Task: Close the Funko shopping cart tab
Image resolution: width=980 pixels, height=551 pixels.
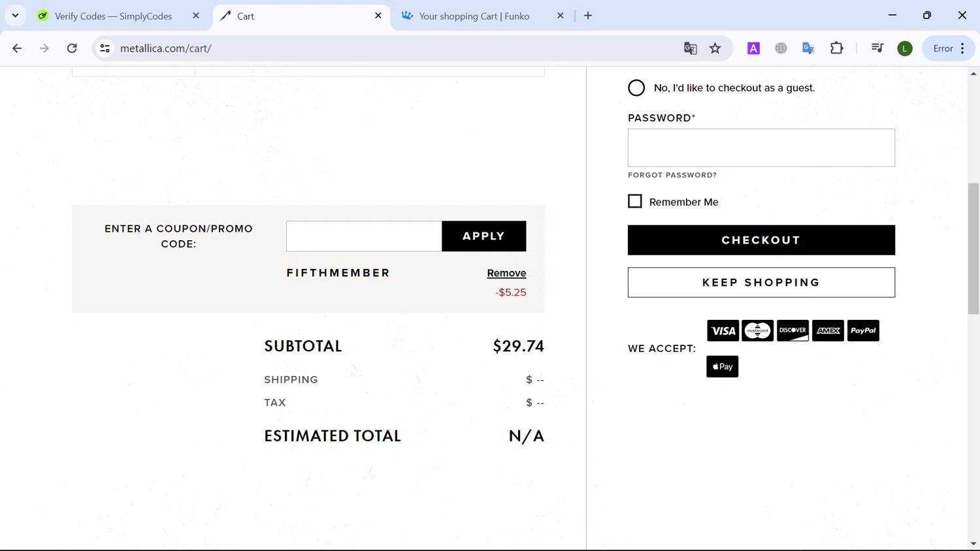Action: tap(560, 16)
